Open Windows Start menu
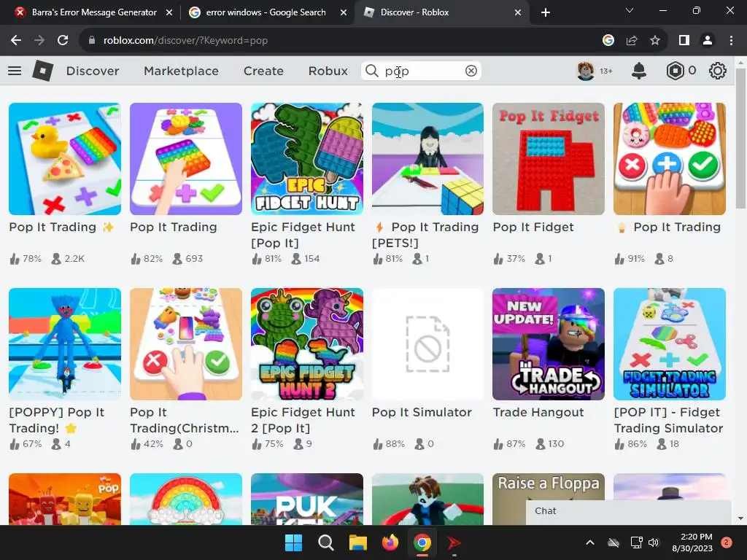 (293, 542)
